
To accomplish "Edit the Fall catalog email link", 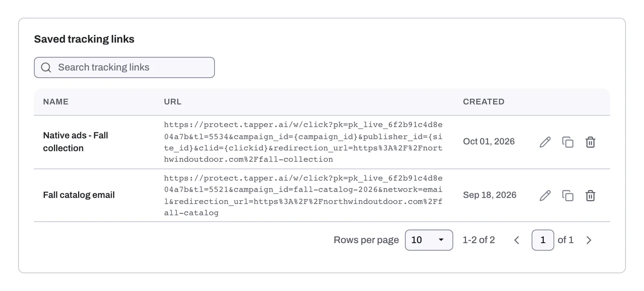I will 545,196.
